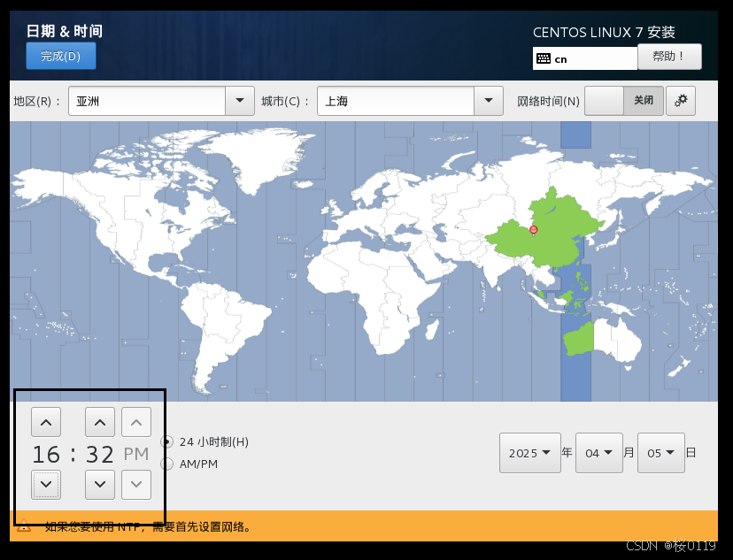733x560 pixels.
Task: Open the 帮助! help button
Action: pyautogui.click(x=669, y=57)
